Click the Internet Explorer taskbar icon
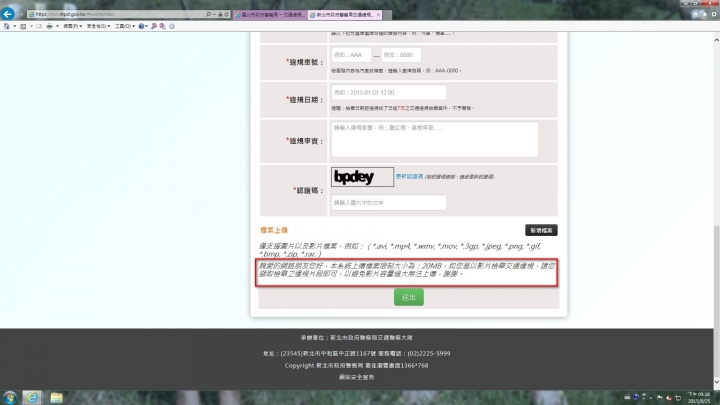720x405 pixels. pyautogui.click(x=32, y=397)
